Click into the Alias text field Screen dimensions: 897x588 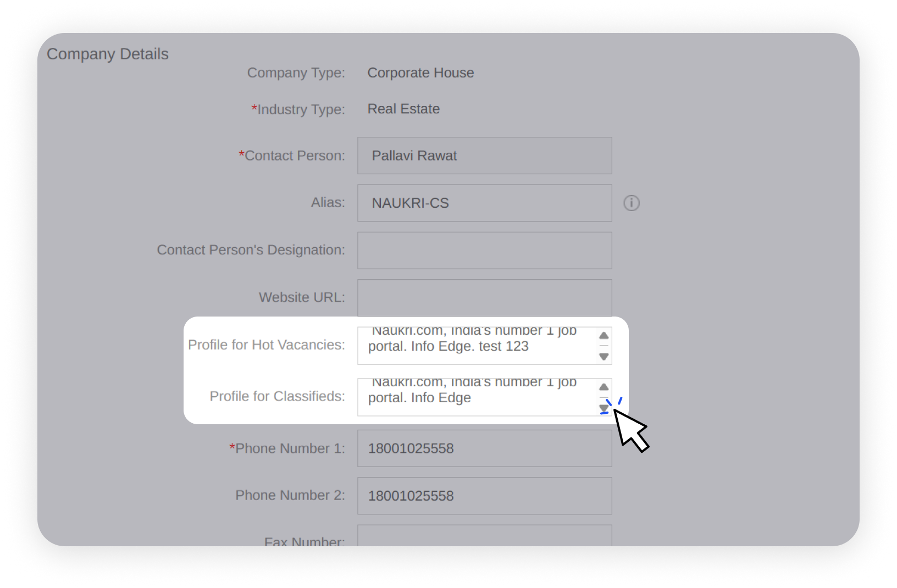(x=484, y=203)
